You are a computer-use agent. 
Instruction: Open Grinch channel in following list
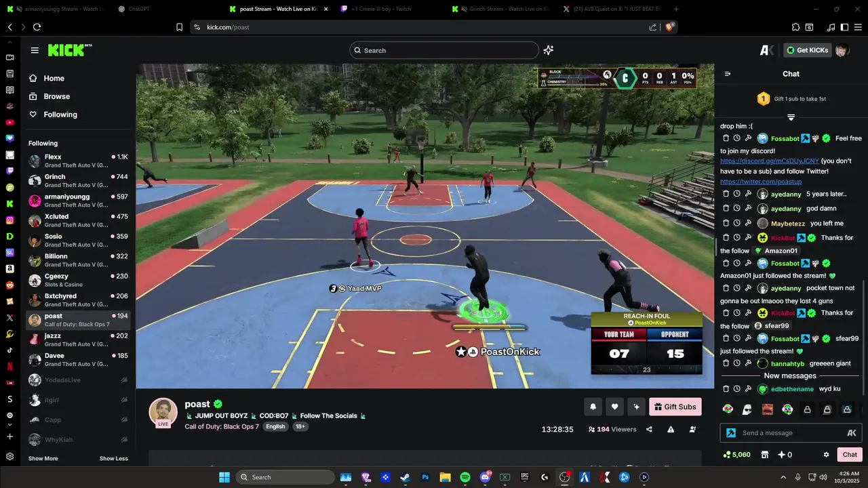point(78,180)
